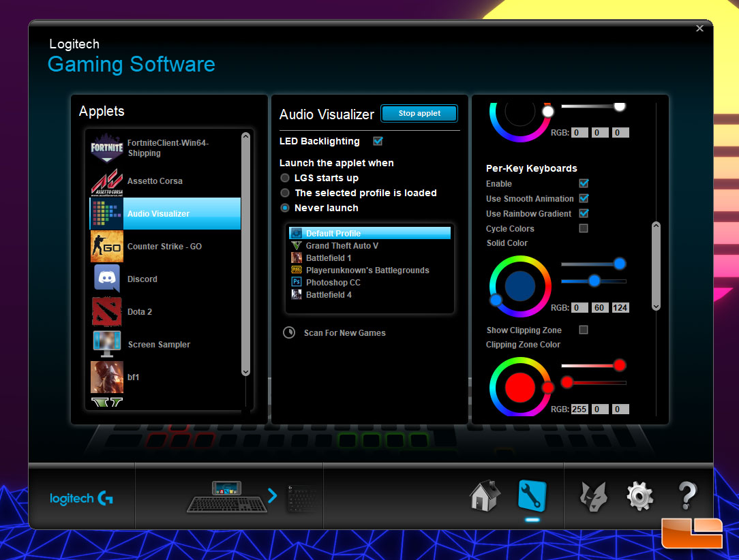Select the Audio Visualizer applet entry
The image size is (739, 560).
coord(166,213)
